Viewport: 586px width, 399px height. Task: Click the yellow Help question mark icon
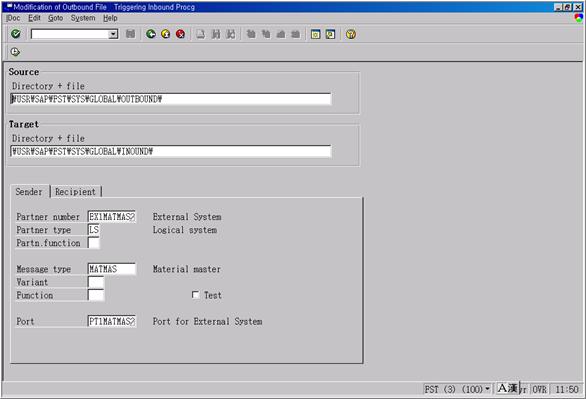click(x=351, y=34)
